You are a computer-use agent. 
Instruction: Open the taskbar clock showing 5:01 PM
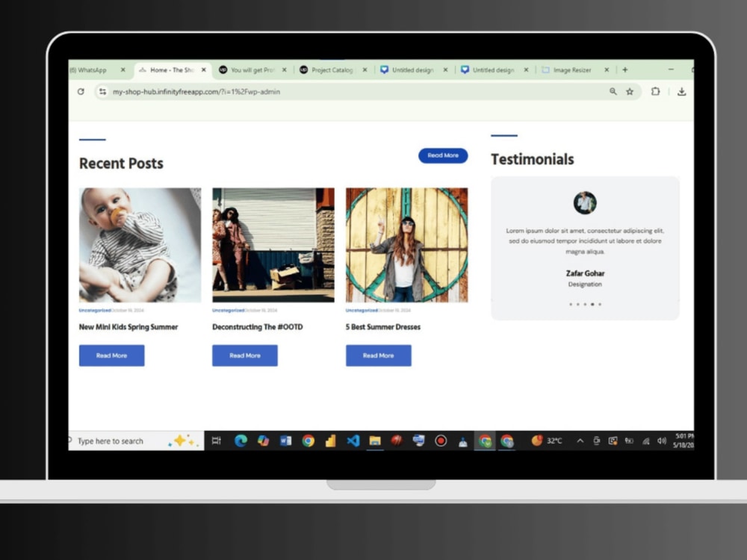click(684, 441)
